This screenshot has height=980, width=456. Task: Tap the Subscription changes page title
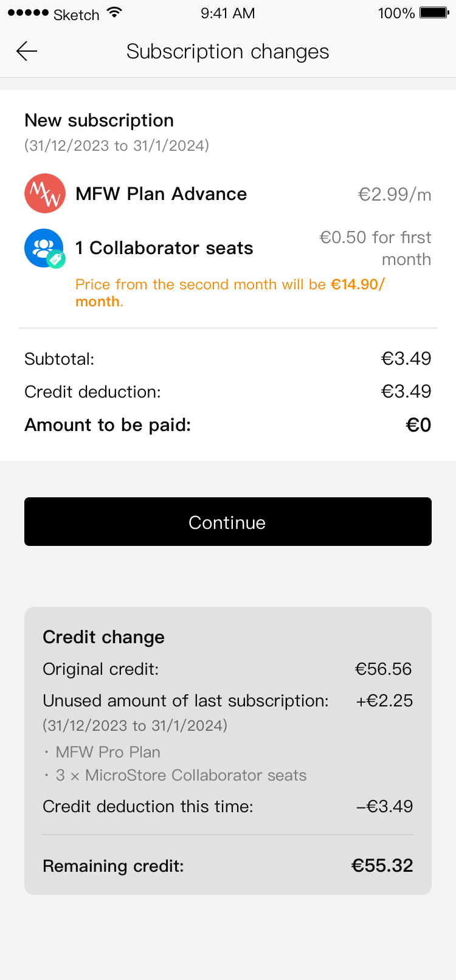(x=227, y=52)
